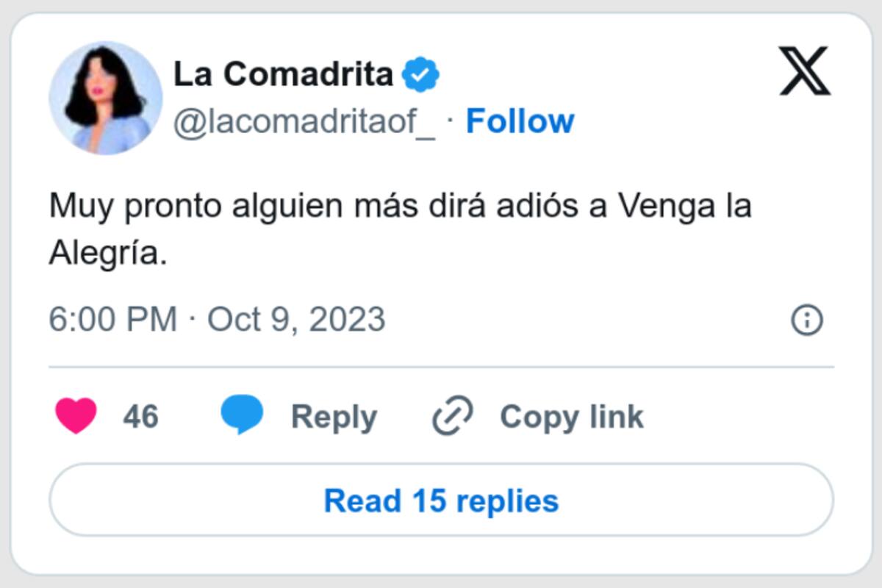The width and height of the screenshot is (882, 588).
Task: Like the tweet with the heart icon
Action: 76,416
